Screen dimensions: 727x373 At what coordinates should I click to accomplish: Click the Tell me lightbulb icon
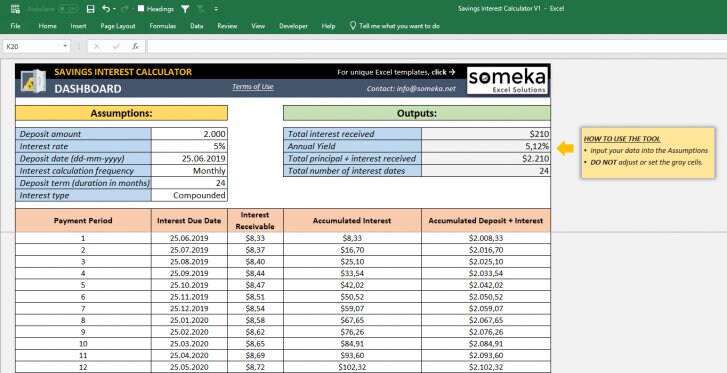click(x=353, y=26)
